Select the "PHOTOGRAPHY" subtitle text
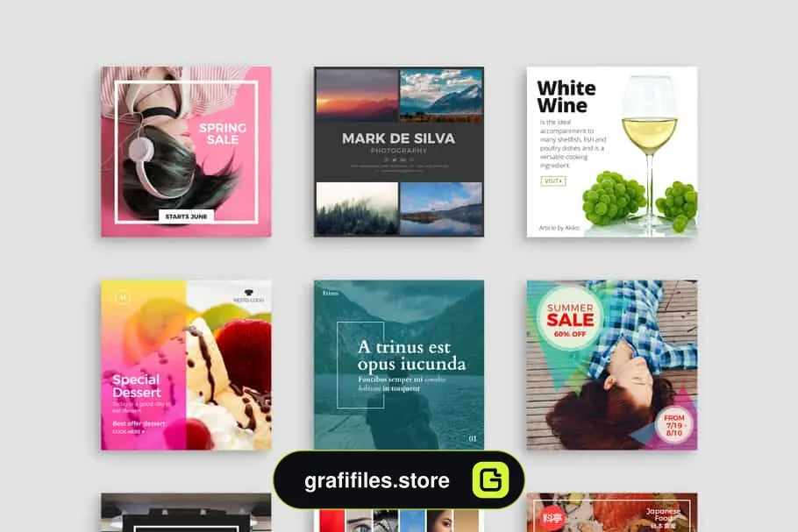Image resolution: width=798 pixels, height=532 pixels. [x=399, y=151]
